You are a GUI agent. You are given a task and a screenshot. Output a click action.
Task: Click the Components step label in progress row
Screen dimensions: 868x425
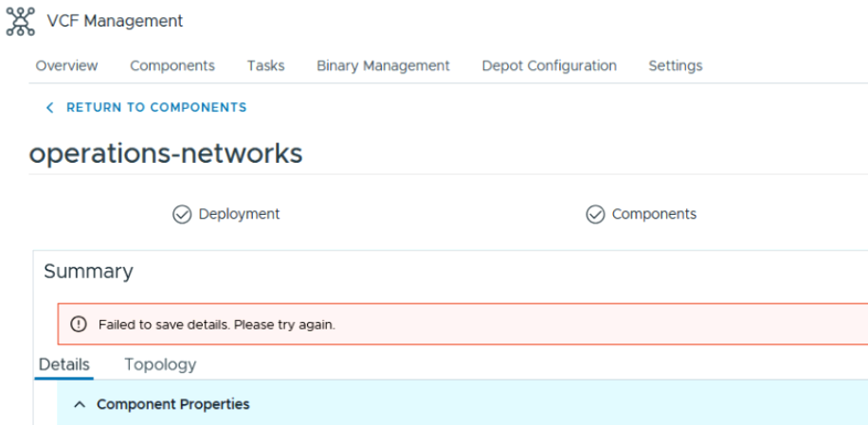click(654, 214)
